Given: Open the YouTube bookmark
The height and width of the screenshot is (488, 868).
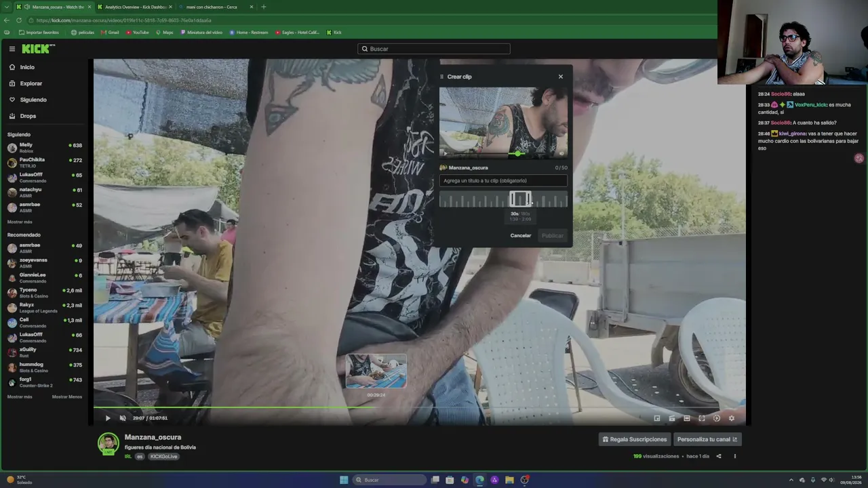Looking at the screenshot, I should [137, 33].
